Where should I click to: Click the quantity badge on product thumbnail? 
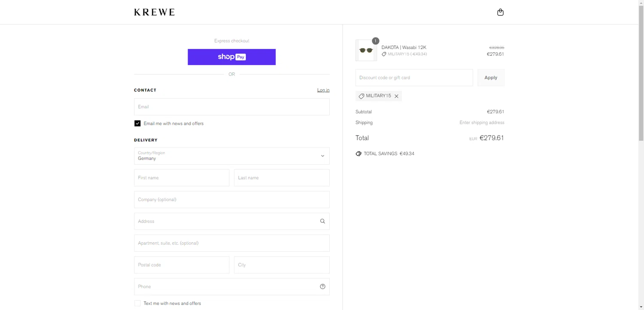point(375,41)
